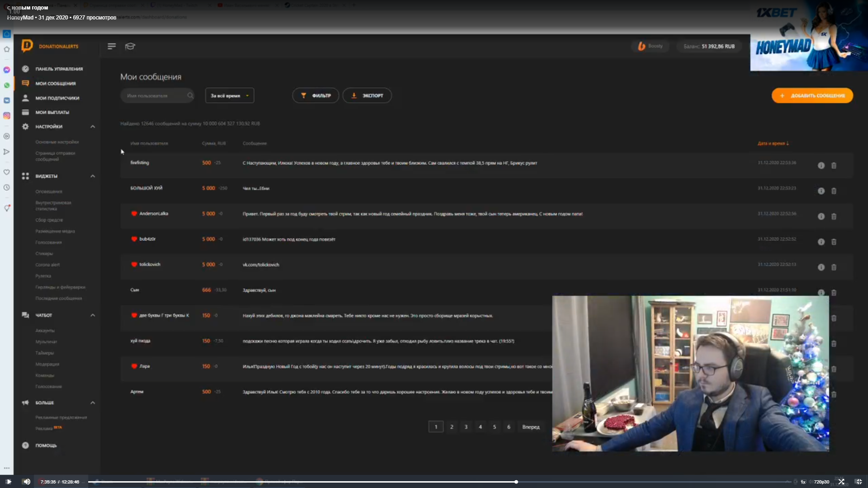
Task: Go to 'Мои подписчики' in the sidebar
Action: tap(57, 98)
